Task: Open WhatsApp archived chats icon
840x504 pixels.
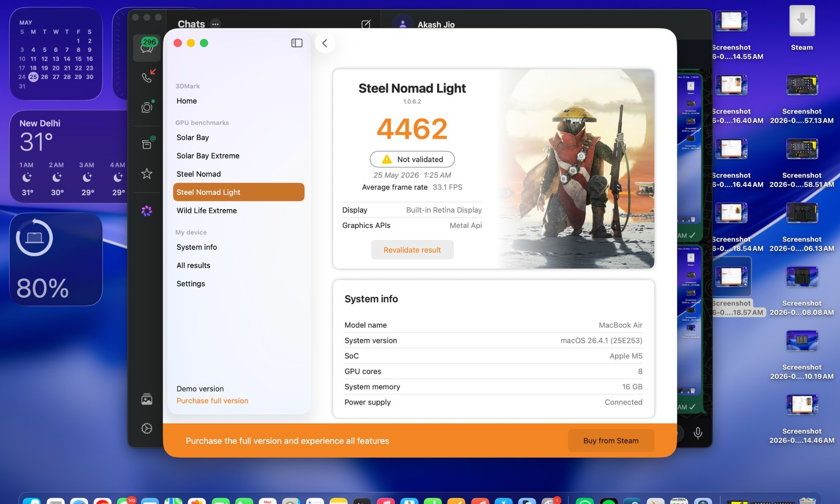Action: [147, 144]
